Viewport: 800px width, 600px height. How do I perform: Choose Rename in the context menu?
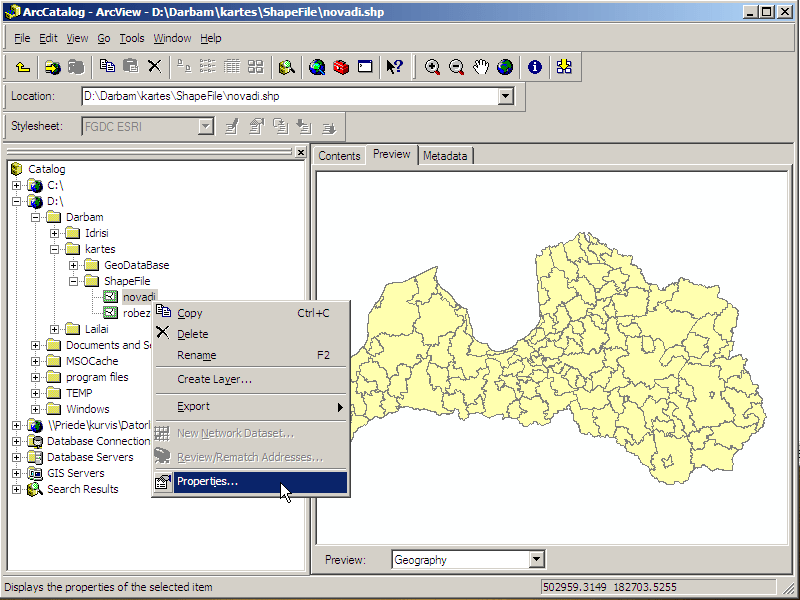tap(251, 355)
